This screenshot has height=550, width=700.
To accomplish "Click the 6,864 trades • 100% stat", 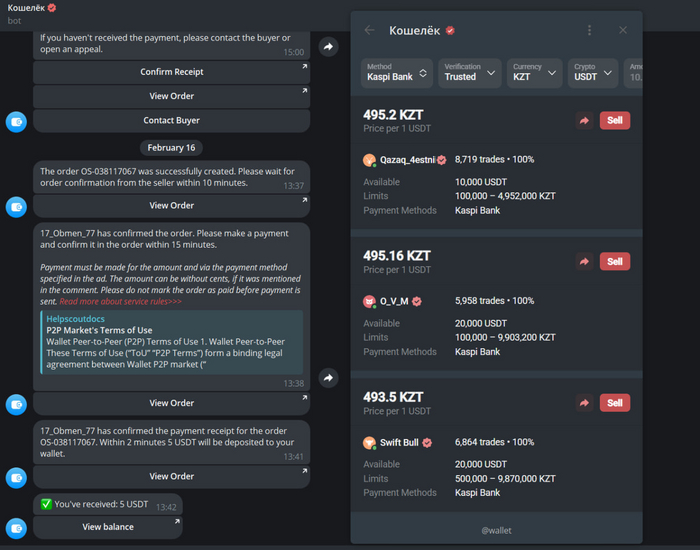I will [x=494, y=442].
